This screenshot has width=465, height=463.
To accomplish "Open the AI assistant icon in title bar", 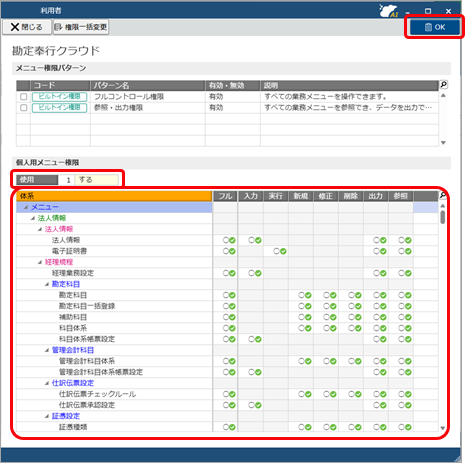I will 388,11.
